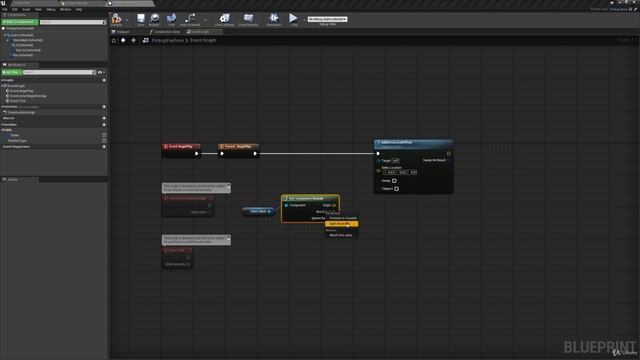Click the My Blueprint search field
This screenshot has width=640, height=360.
[x=59, y=72]
